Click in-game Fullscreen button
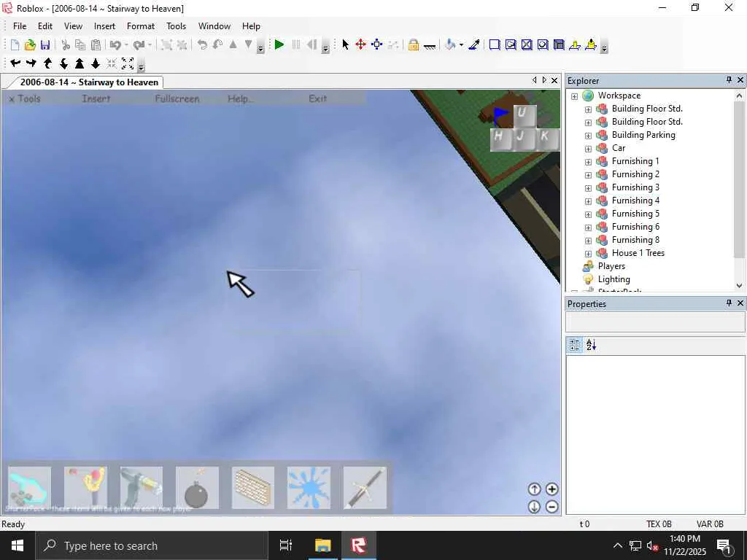Image resolution: width=747 pixels, height=560 pixels. [x=177, y=98]
